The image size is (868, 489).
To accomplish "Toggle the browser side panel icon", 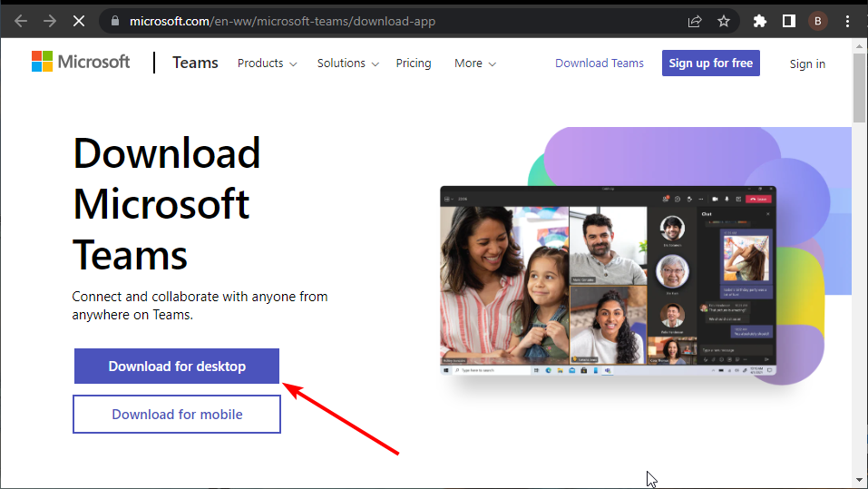I will (789, 21).
